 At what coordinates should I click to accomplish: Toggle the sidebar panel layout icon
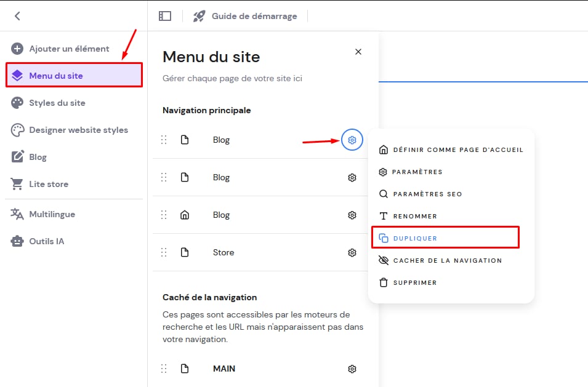tap(164, 16)
